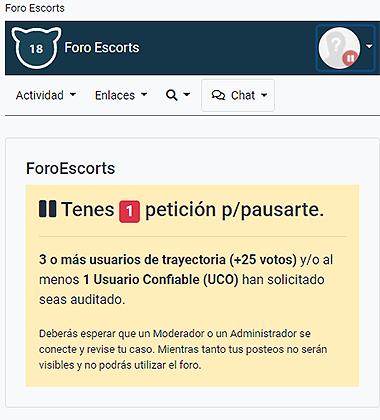Click the red 1 petition badge
Screen dimensions: 380x420
pos(129,211)
